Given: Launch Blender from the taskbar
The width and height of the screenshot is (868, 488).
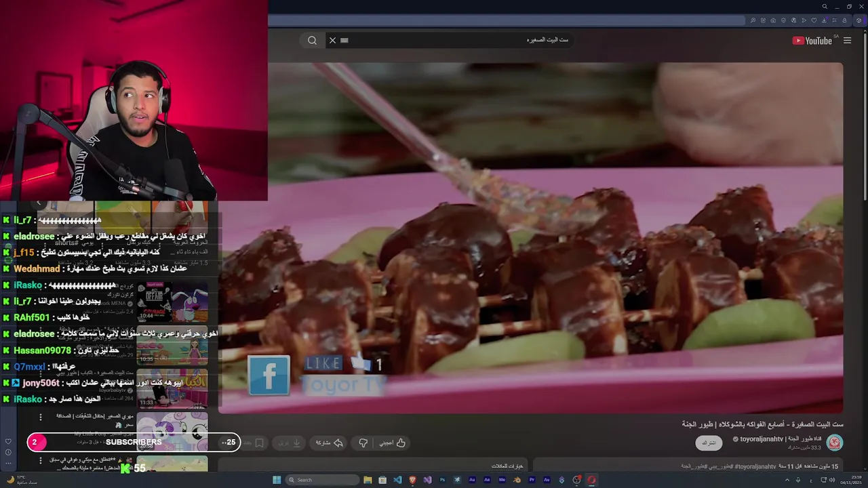Looking at the screenshot, I should 517,480.
